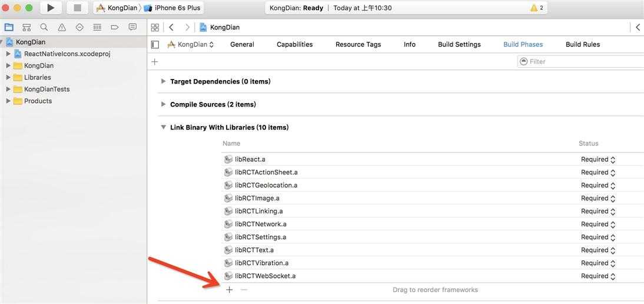Switch to the Info tab

pos(410,44)
